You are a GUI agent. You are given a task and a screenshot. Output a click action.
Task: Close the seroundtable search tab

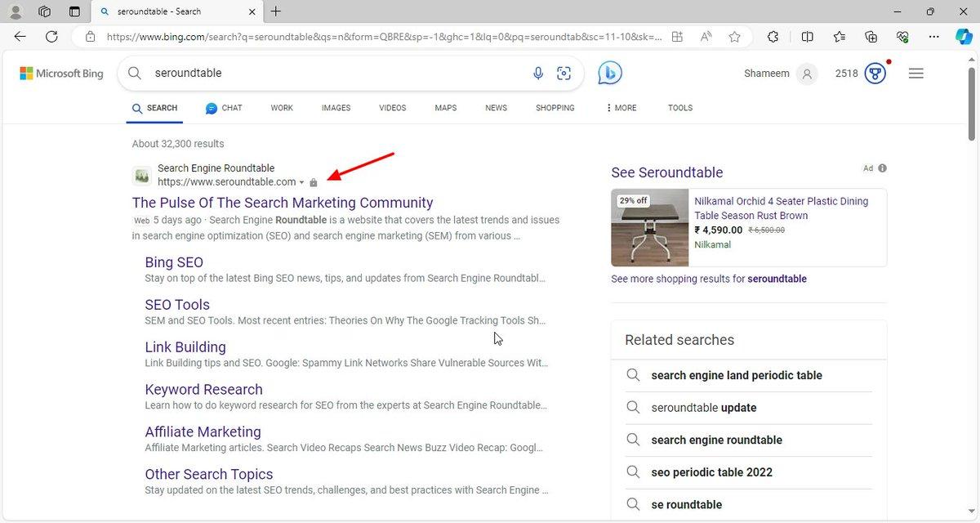tap(252, 11)
